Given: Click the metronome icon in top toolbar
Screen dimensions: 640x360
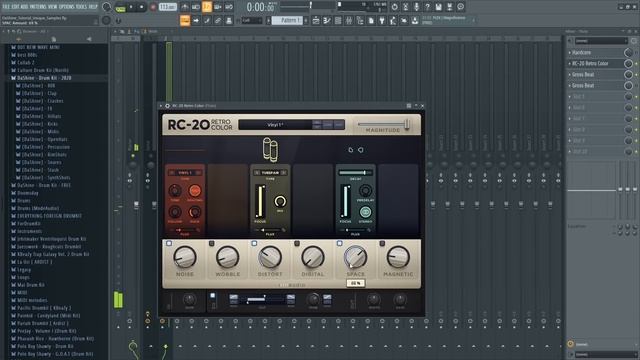Looking at the screenshot, I should click(x=185, y=7).
